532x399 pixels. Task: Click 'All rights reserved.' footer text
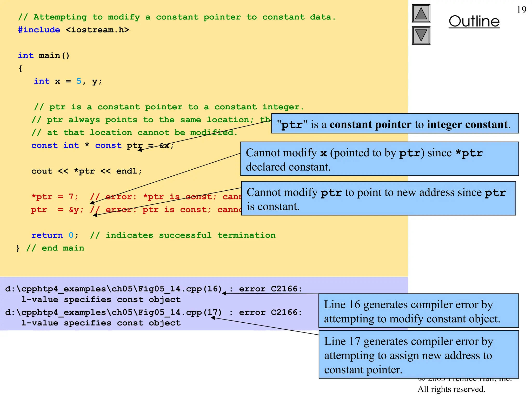[451, 389]
